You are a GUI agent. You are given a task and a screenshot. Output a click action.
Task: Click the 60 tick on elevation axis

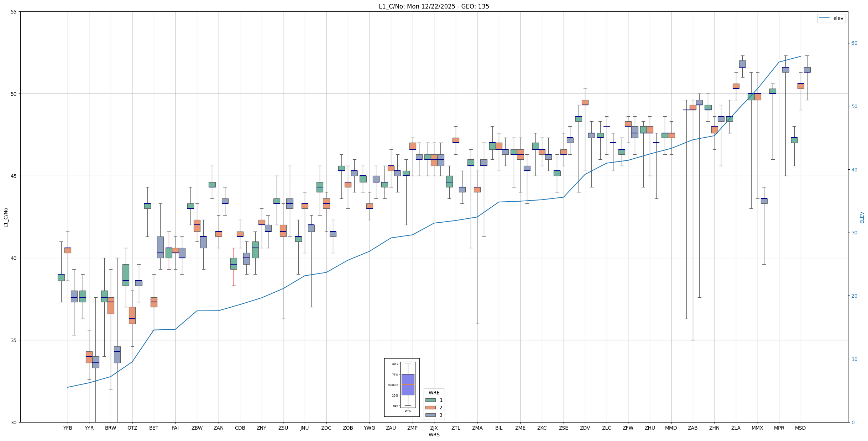pos(854,43)
